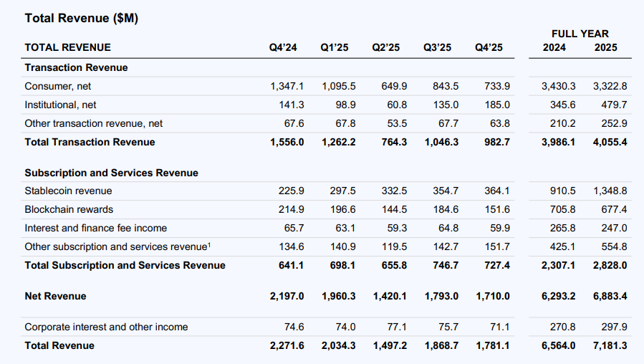
Task: Select the "Net Revenue" row label
Action: coord(55,296)
